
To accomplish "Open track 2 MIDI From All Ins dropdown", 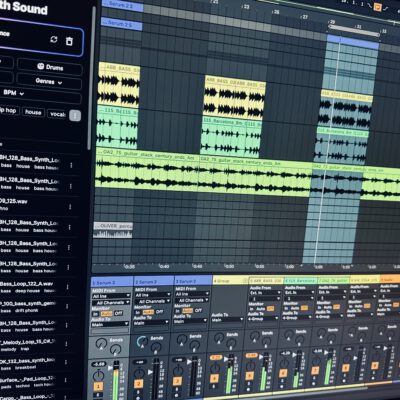I will 152,295.
